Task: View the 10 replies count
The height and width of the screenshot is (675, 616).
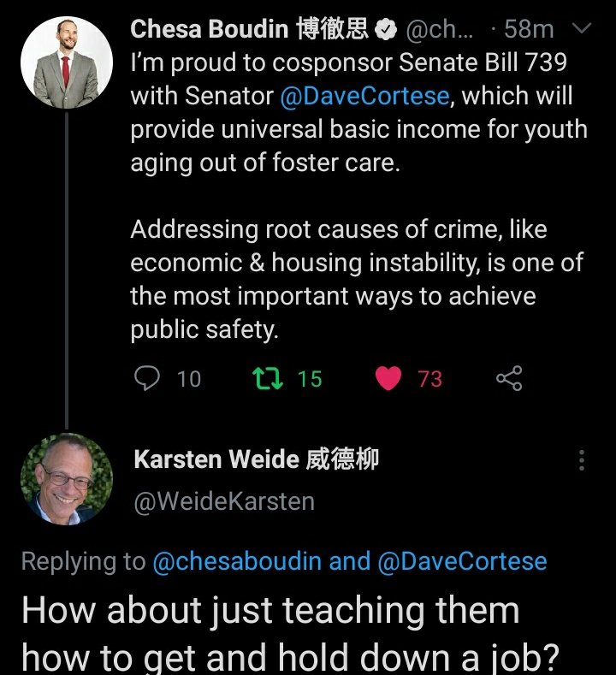Action: pos(189,379)
